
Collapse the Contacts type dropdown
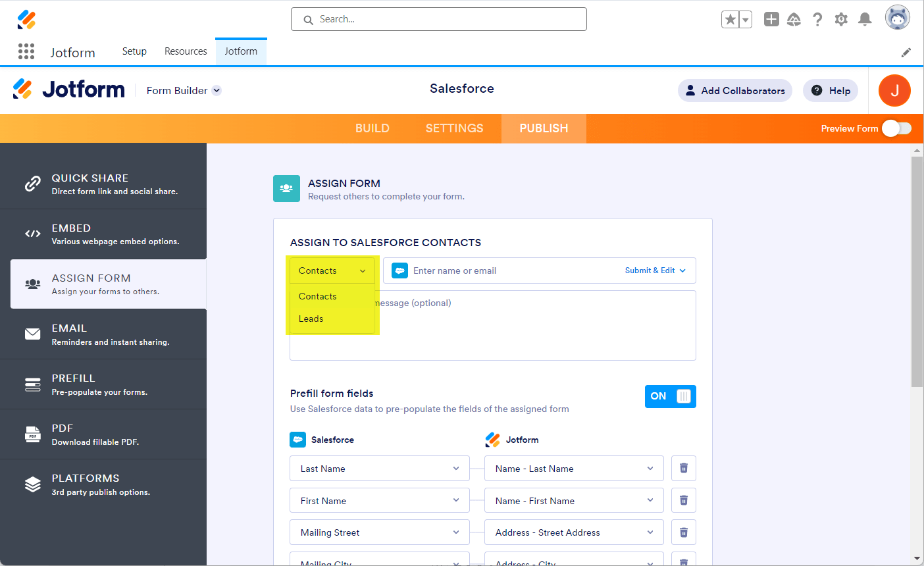pos(332,270)
